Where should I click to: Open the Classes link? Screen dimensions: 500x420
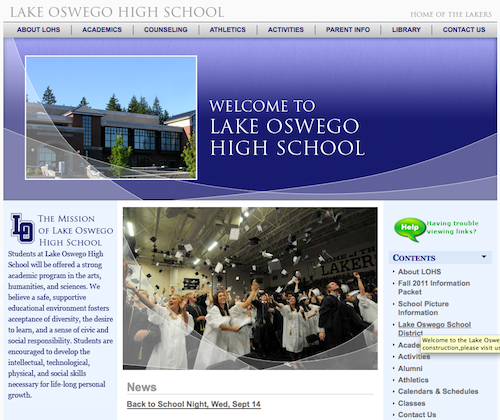(x=411, y=403)
